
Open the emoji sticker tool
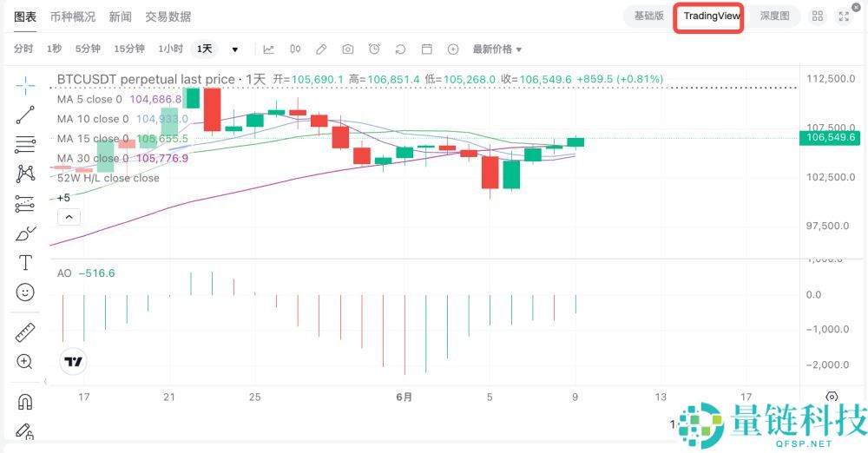point(25,292)
